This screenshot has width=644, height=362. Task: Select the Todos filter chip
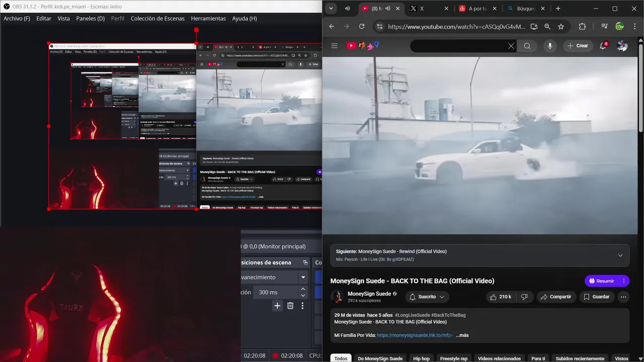click(341, 358)
